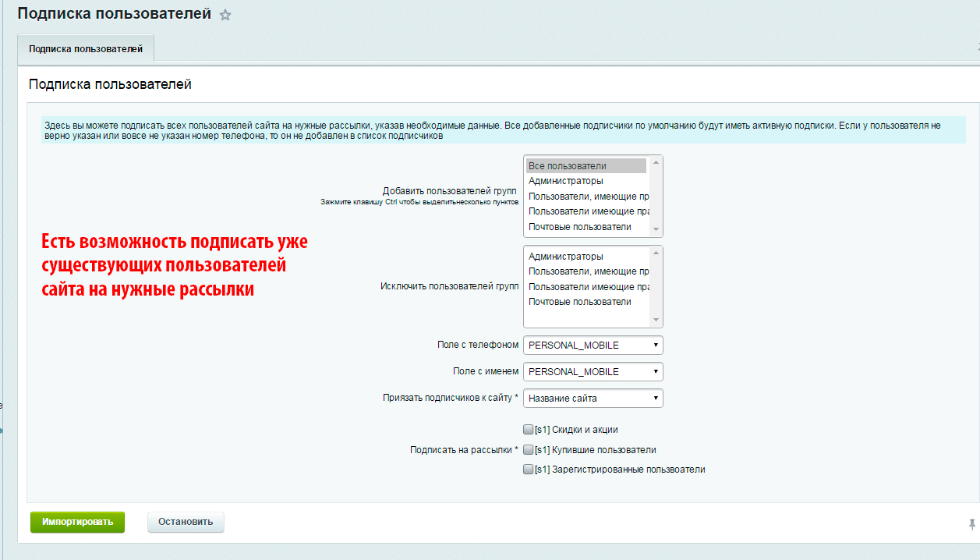The width and height of the screenshot is (980, 560).
Task: Open the 'Название сайта' site dropdown
Action: pos(593,399)
